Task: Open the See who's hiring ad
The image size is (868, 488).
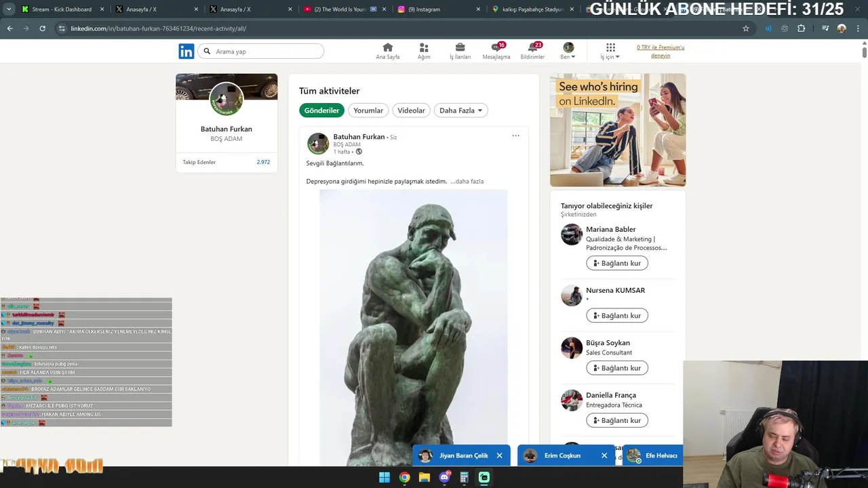Action: (618, 130)
